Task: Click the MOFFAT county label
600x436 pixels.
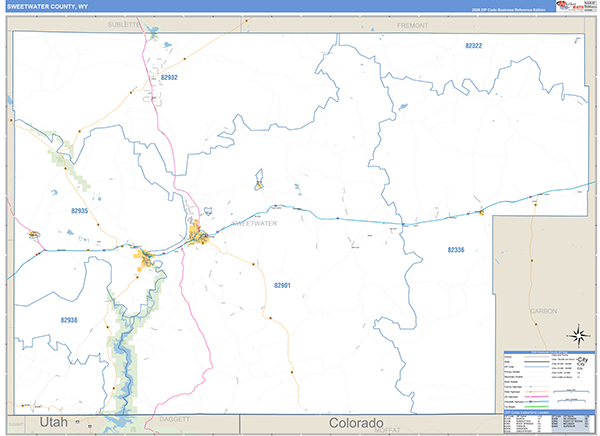Action: tap(388, 430)
